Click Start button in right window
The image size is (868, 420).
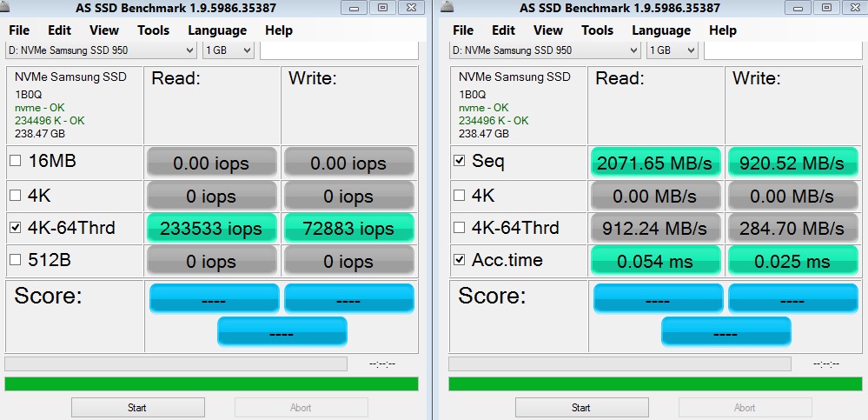point(582,408)
